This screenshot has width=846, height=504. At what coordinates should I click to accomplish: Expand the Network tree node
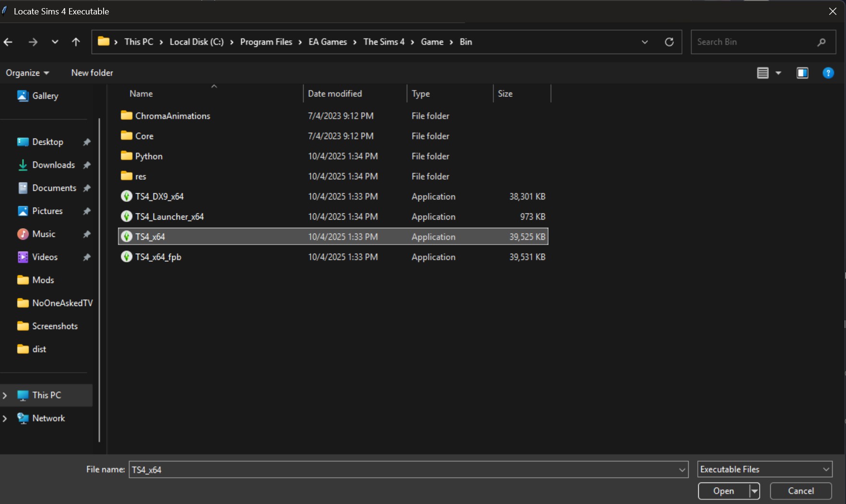click(x=5, y=418)
